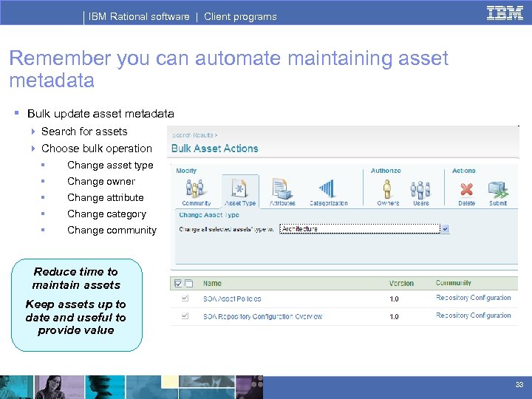
Task: Sort table by Community column header
Action: (x=453, y=282)
